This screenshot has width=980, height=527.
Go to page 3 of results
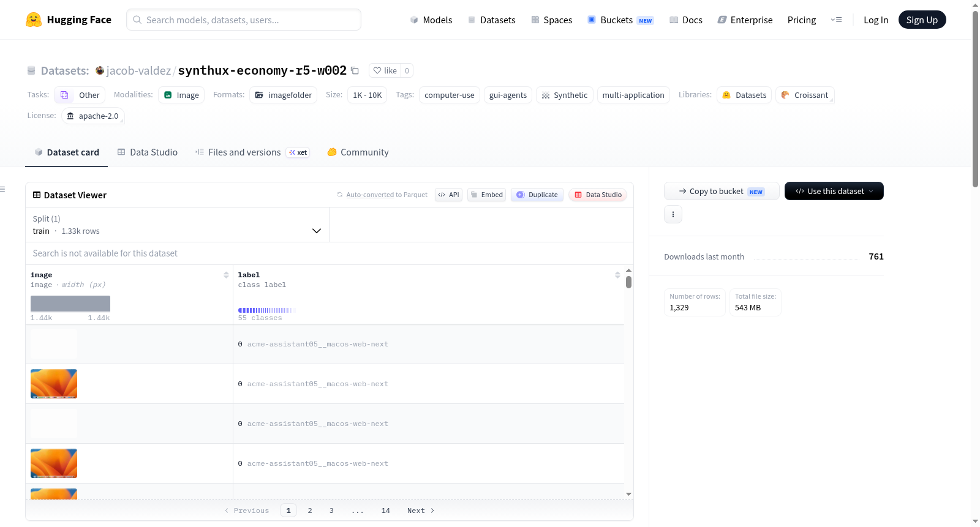[x=331, y=510]
